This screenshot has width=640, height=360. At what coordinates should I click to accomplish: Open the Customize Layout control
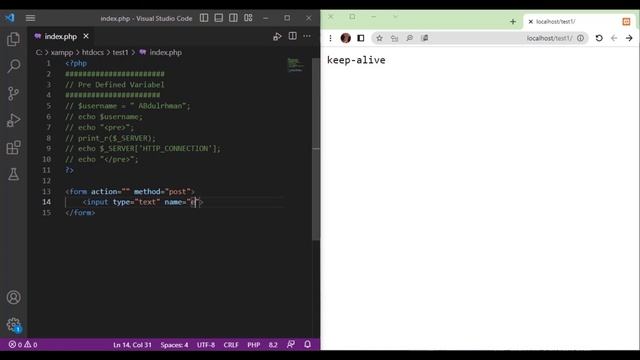(248, 18)
